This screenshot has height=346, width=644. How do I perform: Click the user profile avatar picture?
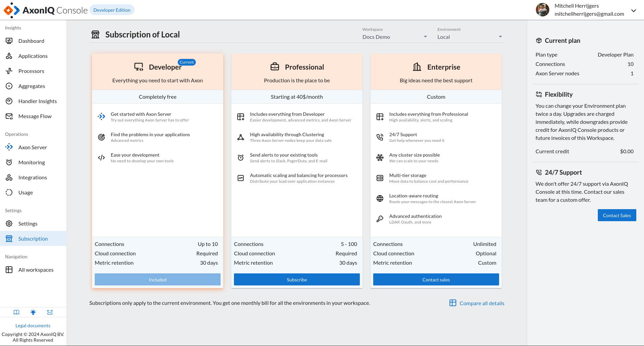pos(543,10)
